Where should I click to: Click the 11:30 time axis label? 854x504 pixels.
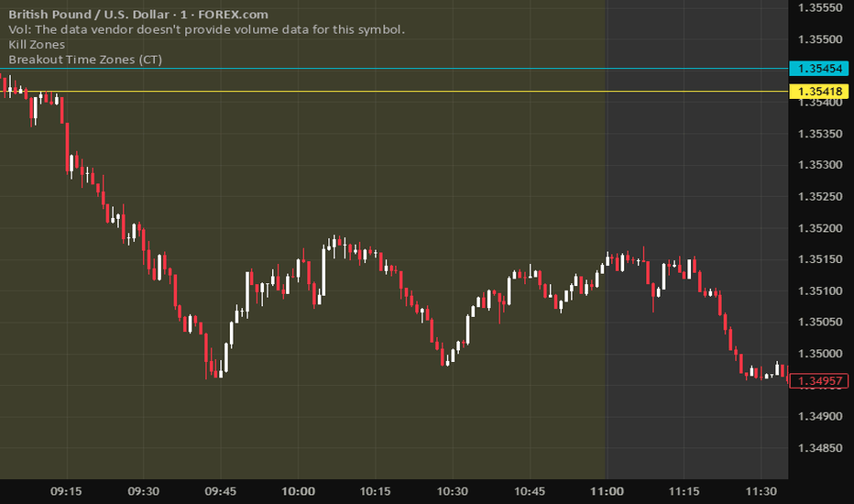pyautogui.click(x=761, y=491)
